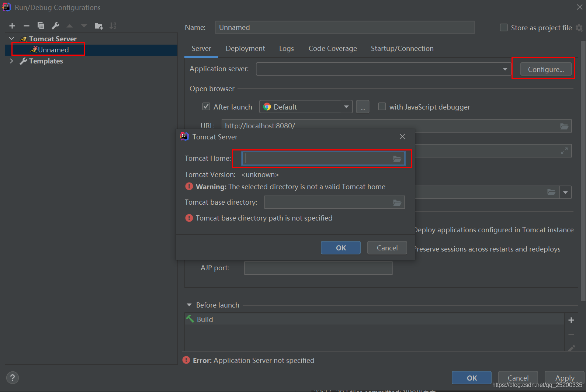Add Before launch task plus icon

(571, 320)
